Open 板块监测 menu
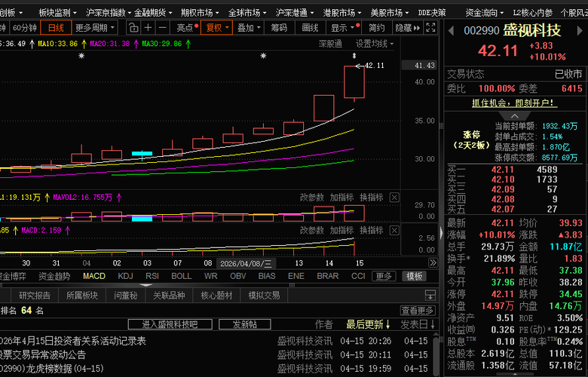This screenshot has width=588, height=377. [57, 13]
